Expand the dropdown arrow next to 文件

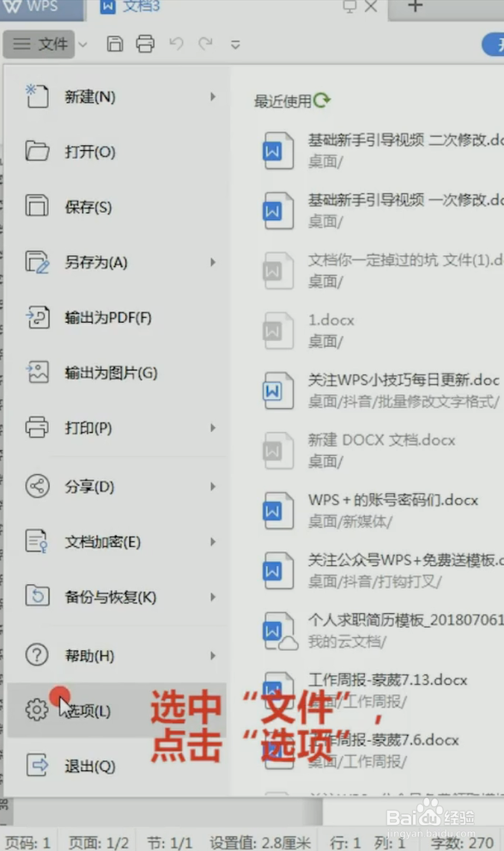tap(82, 45)
